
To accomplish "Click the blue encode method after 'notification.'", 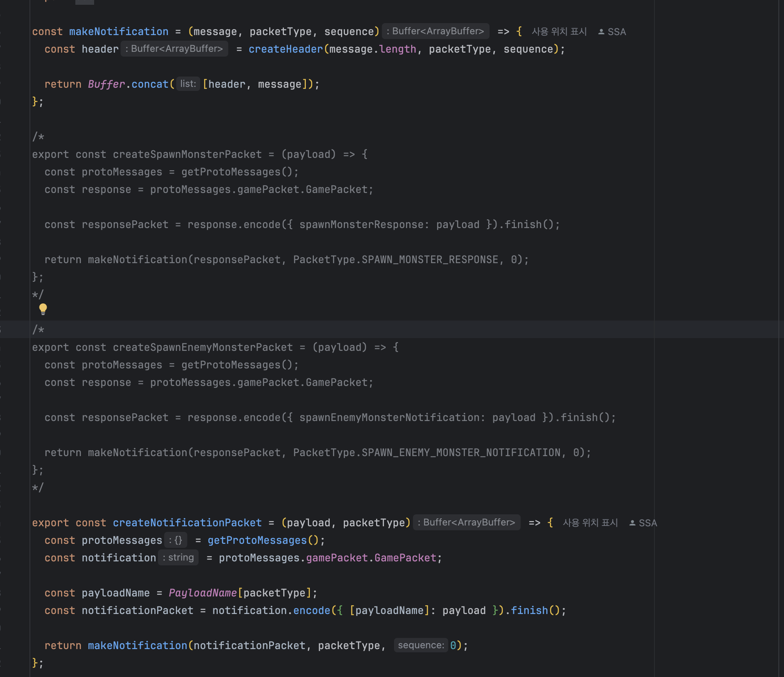I will (312, 610).
